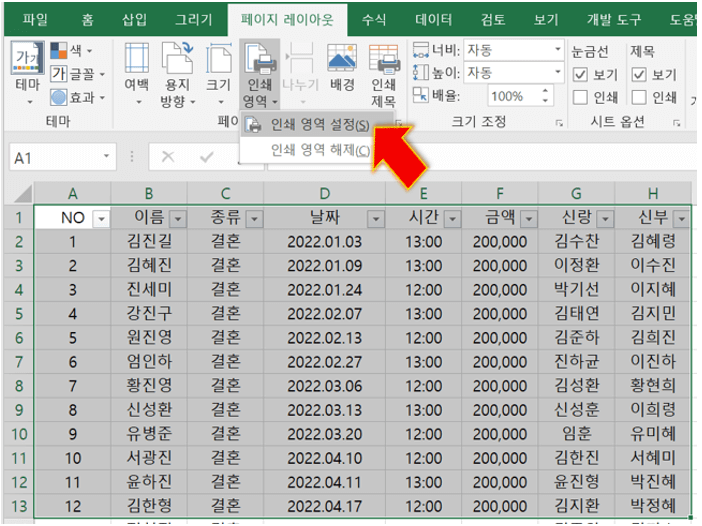Expand the Name Box A1 dropdown arrow

tap(107, 156)
